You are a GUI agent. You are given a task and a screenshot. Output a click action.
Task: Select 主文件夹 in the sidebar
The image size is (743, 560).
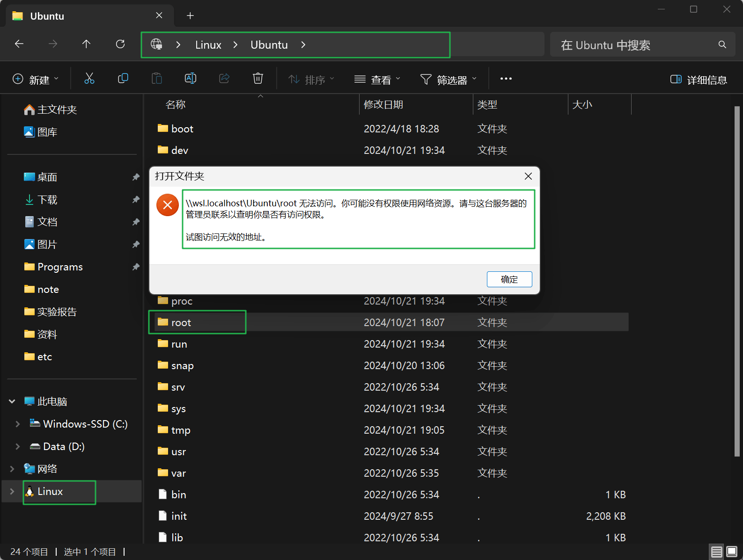50,109
